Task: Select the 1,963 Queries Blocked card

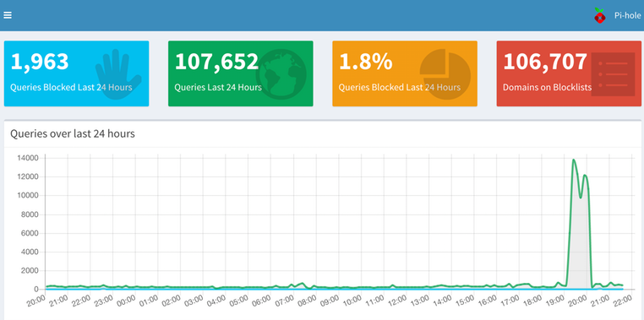Action: [76, 73]
